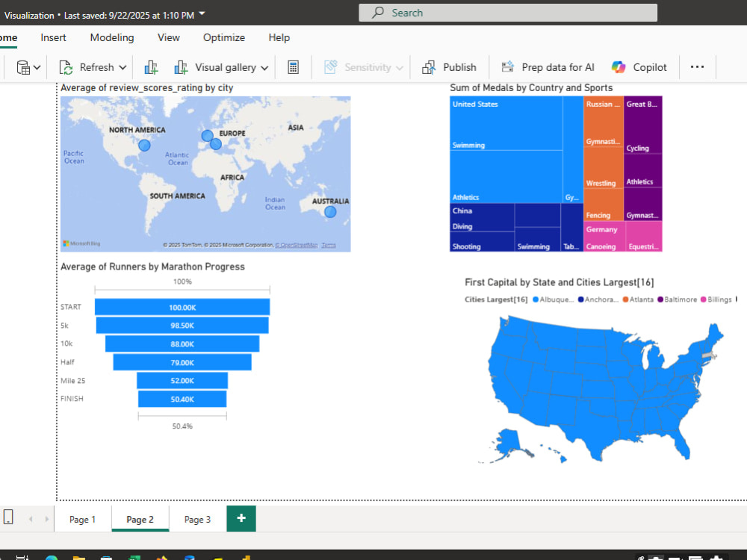Screen dimensions: 747x560
Task: Select the Russian Wrestling treemap tile
Action: (604, 168)
